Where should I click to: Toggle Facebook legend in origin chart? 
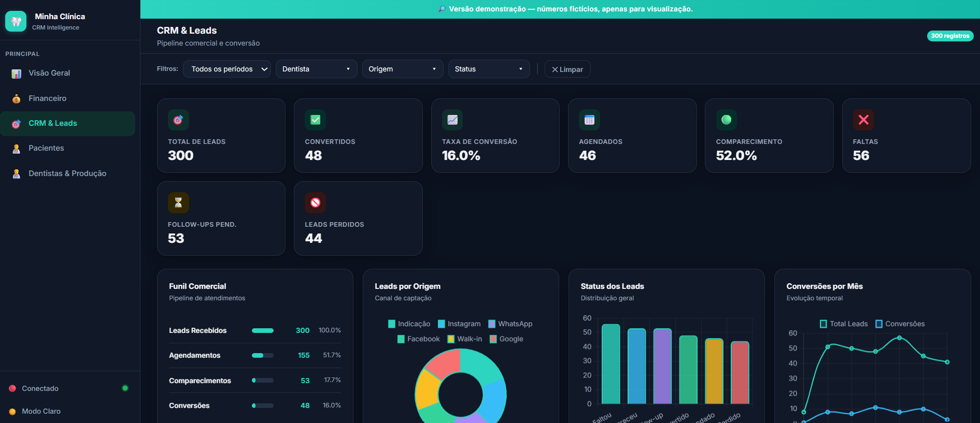click(x=418, y=339)
